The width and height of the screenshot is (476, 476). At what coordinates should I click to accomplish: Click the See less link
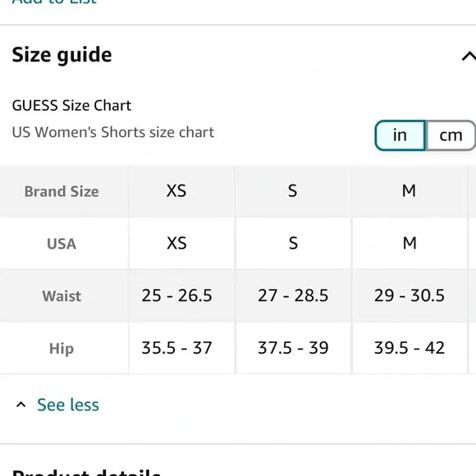coord(68,405)
